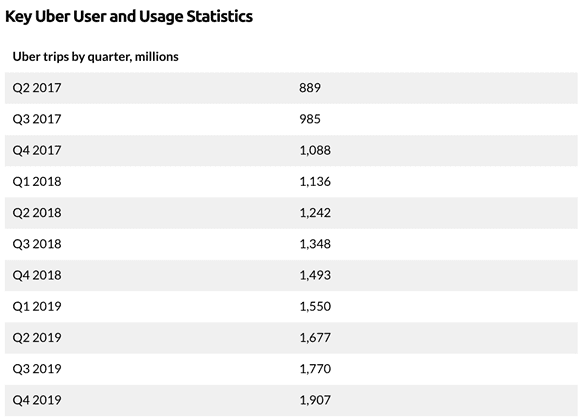581x420 pixels.
Task: Select the 1,907 value for Q4 2019
Action: coord(315,400)
